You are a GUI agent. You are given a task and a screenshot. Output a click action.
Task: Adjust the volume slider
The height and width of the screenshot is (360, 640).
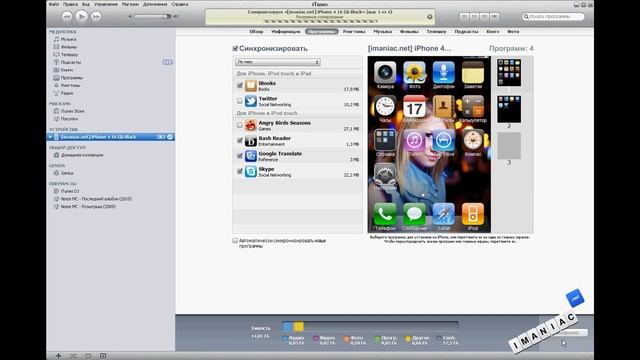153,16
